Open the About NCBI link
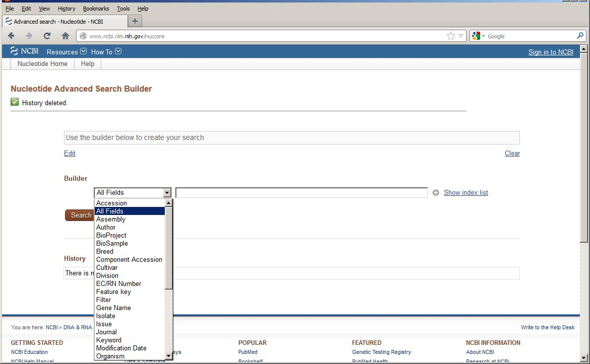Image resolution: width=590 pixels, height=364 pixels. click(480, 352)
